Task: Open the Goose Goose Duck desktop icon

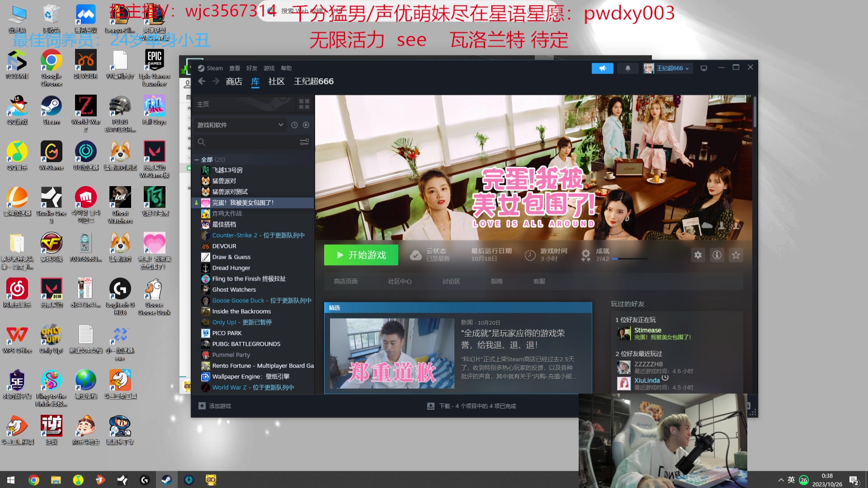Action: (154, 296)
